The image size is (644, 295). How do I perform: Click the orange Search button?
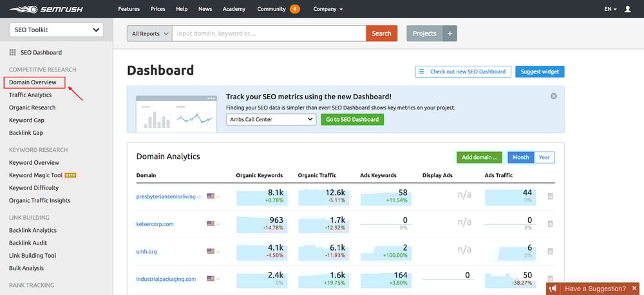381,33
